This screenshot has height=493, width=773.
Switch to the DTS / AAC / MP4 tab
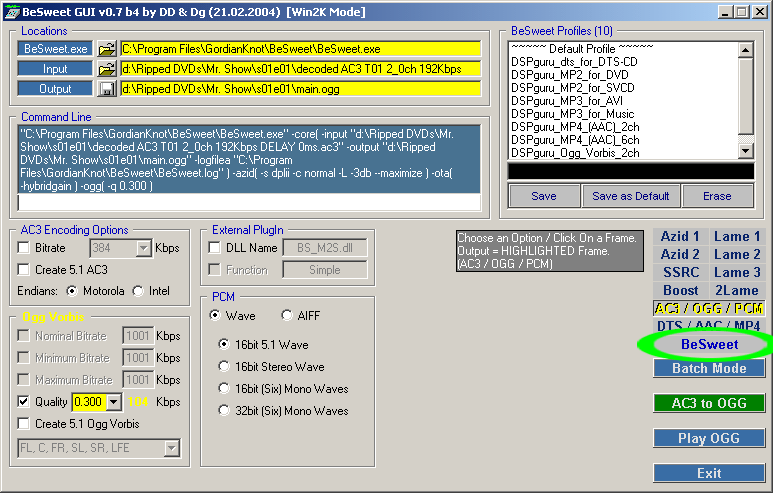(x=709, y=325)
